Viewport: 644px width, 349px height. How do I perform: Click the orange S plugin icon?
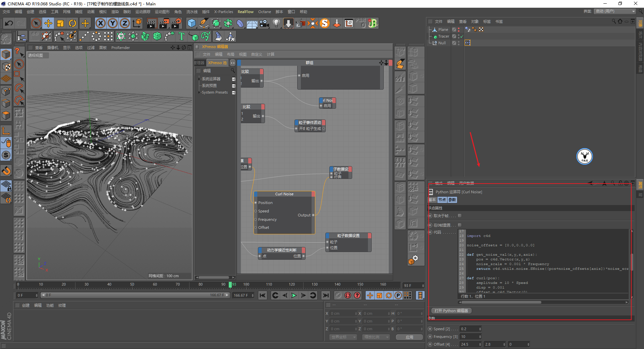[325, 23]
